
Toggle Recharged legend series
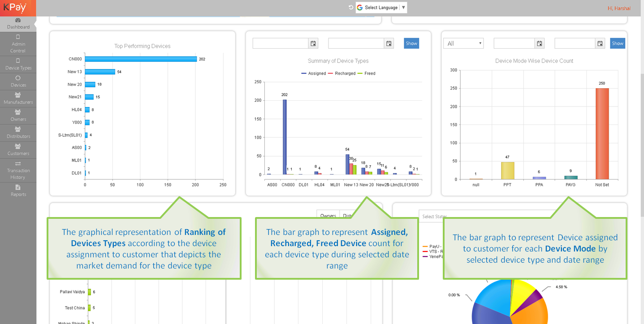point(341,73)
